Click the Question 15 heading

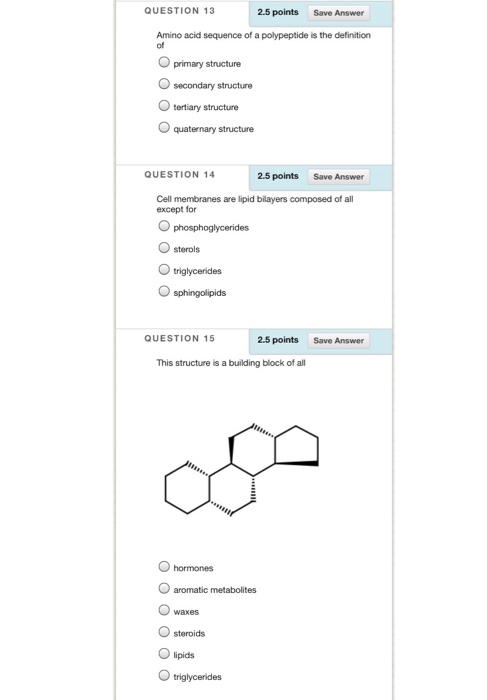pos(179,338)
